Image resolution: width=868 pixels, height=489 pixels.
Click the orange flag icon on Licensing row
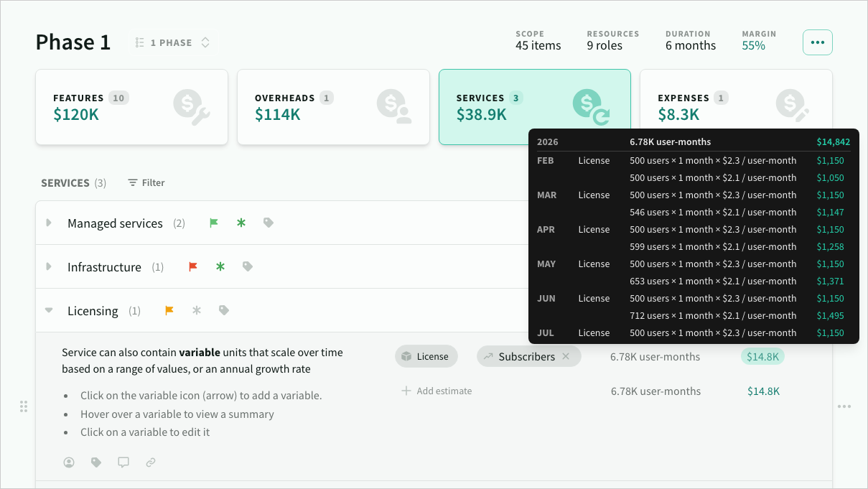169,310
